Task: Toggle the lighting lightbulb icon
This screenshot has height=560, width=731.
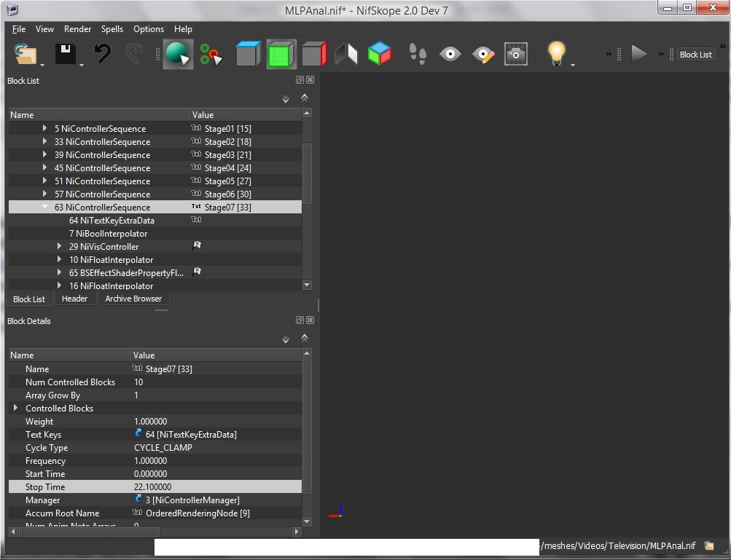Action: (557, 55)
